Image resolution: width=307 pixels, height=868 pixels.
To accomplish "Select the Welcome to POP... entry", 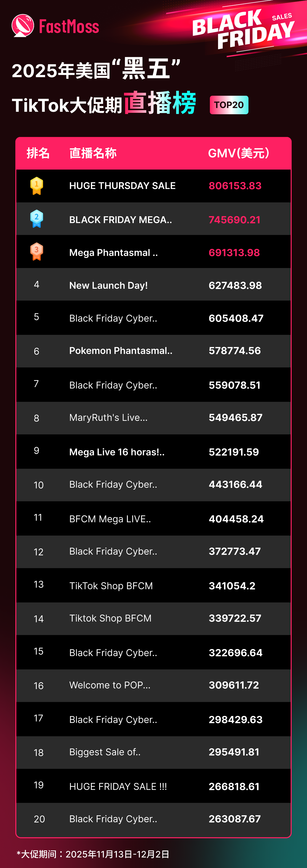I will pyautogui.click(x=110, y=685).
